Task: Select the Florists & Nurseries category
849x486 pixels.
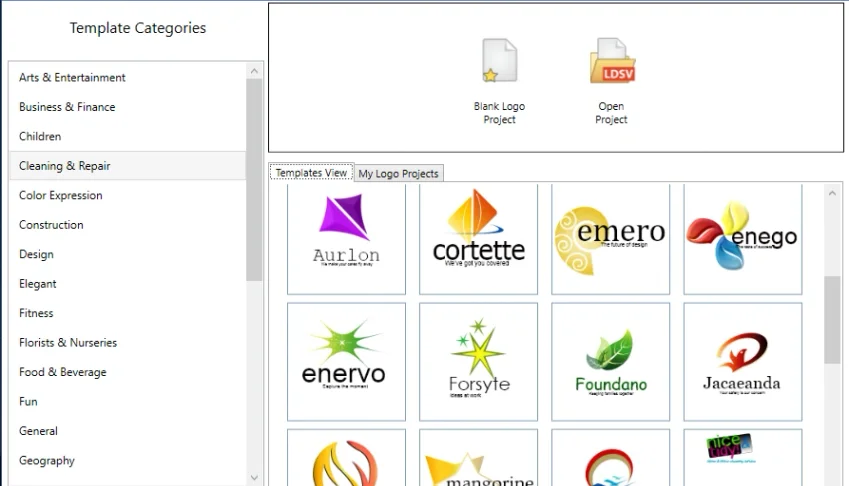Action: coord(128,343)
